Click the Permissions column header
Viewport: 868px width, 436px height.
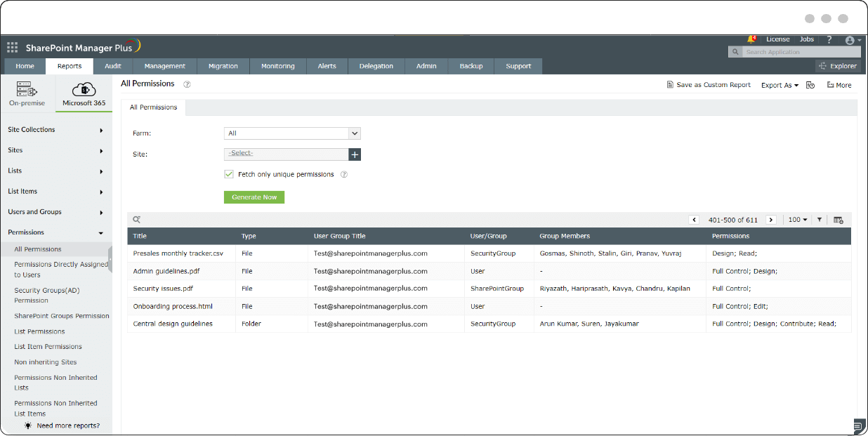tap(730, 237)
